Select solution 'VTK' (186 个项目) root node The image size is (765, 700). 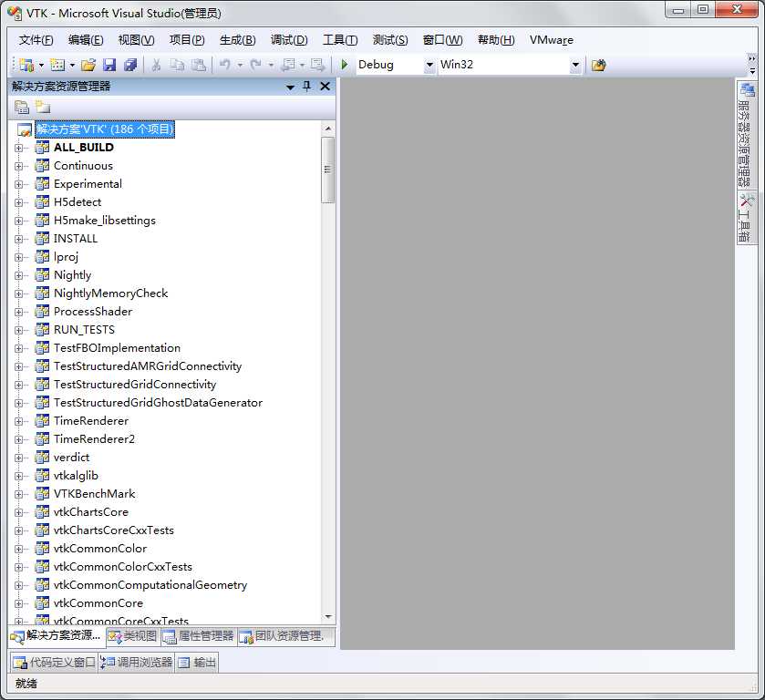[105, 129]
